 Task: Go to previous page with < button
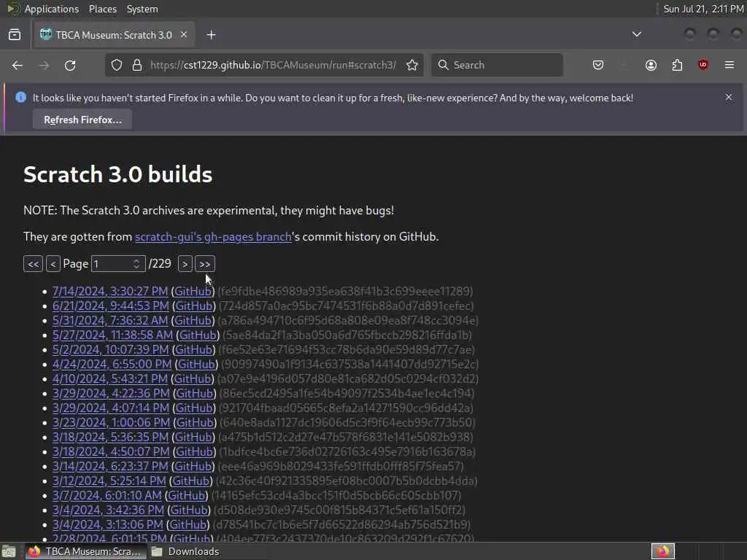pyautogui.click(x=53, y=264)
